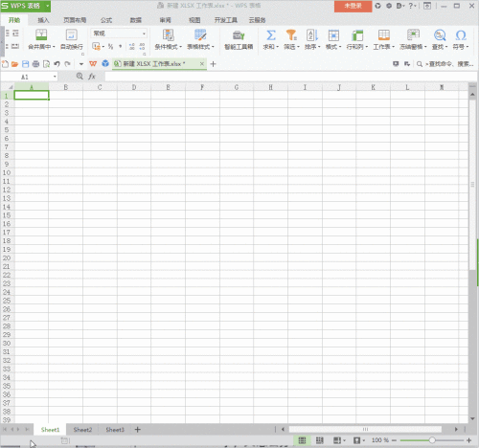Click the Sum (求和) sigma icon
Screen dimensions: 479x448
pyautogui.click(x=271, y=35)
